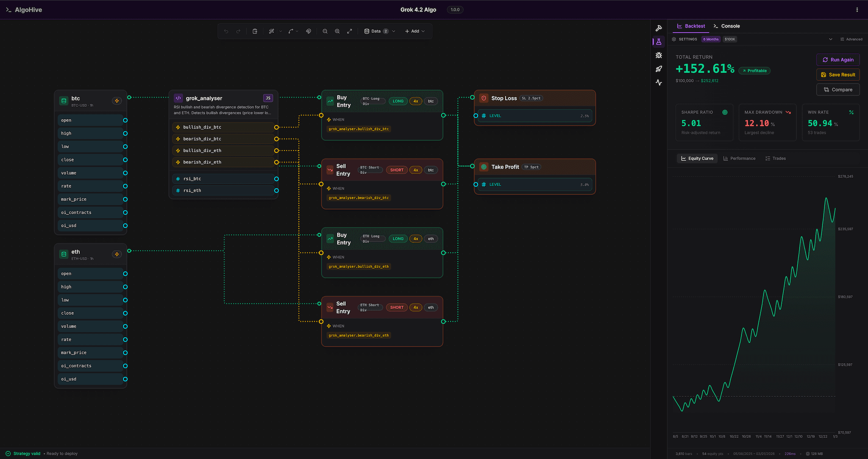Collapse the Settings panel with its chevron

(830, 39)
